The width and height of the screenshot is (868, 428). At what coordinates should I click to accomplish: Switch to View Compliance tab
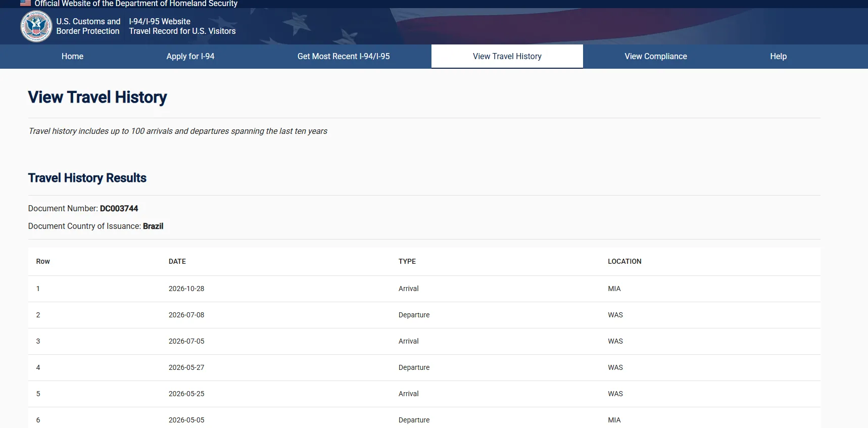656,56
